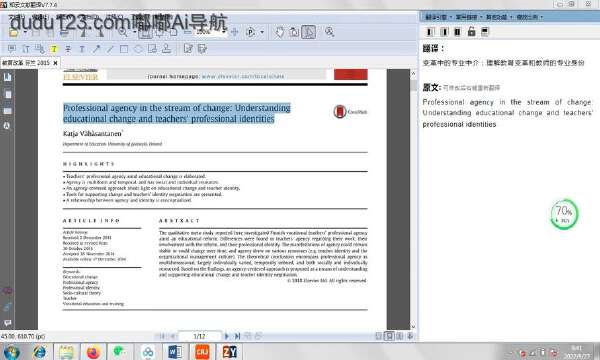Click the page number field showing 1/12
The image size is (600, 360).
pyautogui.click(x=200, y=336)
